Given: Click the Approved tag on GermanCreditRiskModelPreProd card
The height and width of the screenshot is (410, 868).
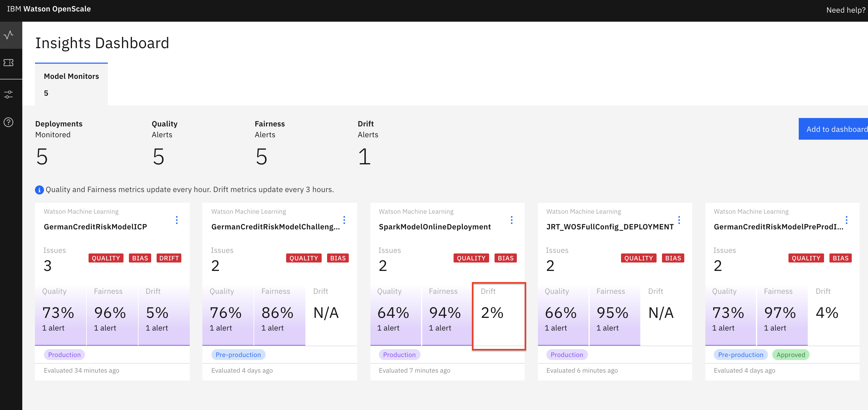Looking at the screenshot, I should point(791,354).
